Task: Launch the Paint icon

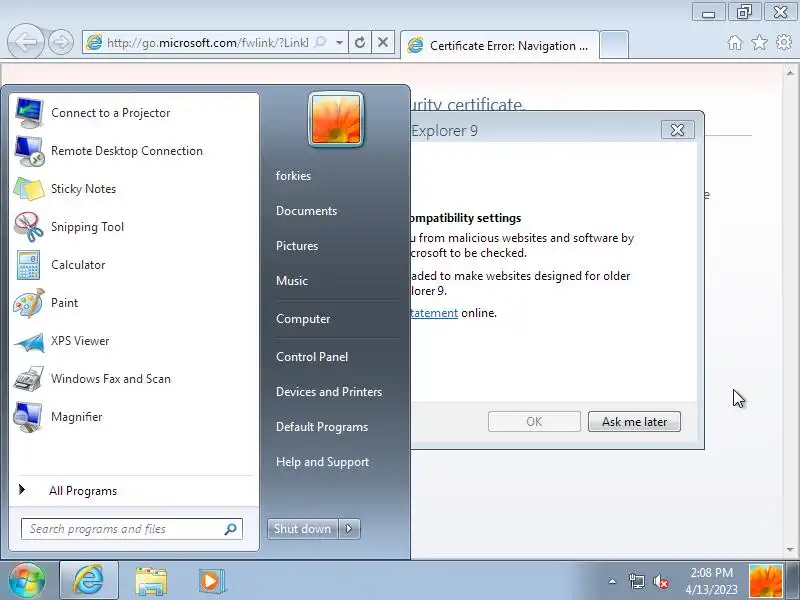Action: (29, 303)
